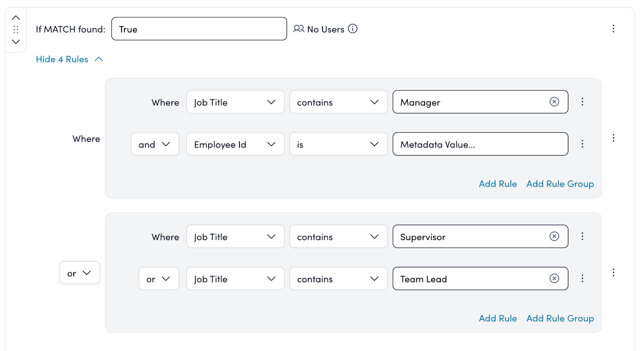This screenshot has width=644, height=351.
Task: Open the 'is' condition dropdown
Action: pyautogui.click(x=338, y=144)
